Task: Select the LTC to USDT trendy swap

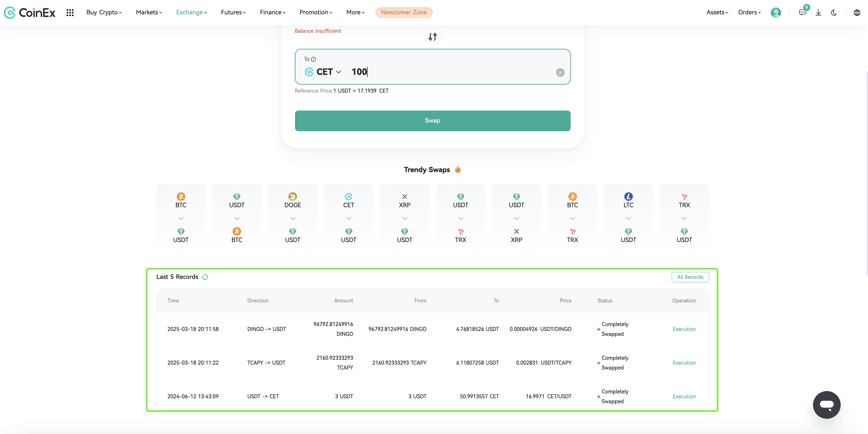Action: (629, 218)
